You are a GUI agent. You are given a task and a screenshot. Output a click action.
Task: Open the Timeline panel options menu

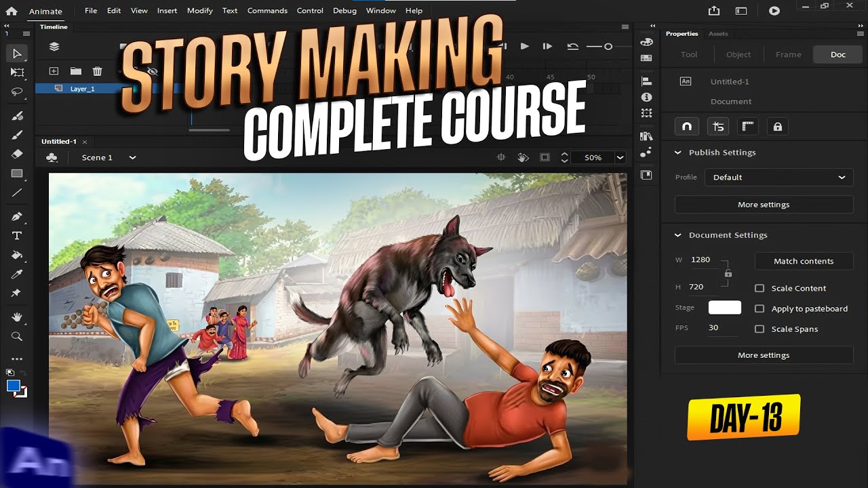tap(625, 27)
